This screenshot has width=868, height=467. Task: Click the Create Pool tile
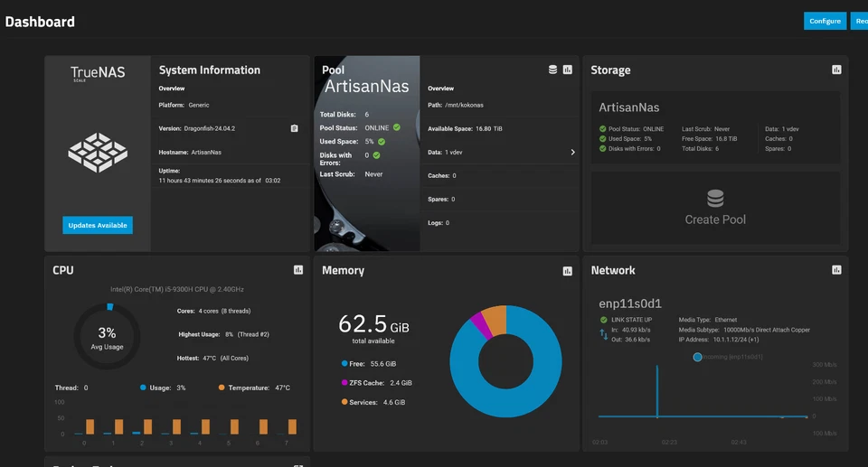pos(715,209)
